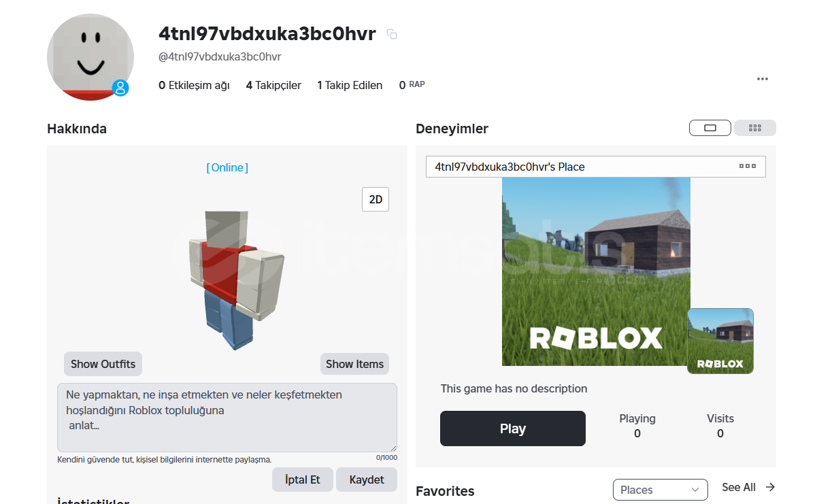Save the description with Kaydet
This screenshot has width=817, height=504.
tap(367, 480)
